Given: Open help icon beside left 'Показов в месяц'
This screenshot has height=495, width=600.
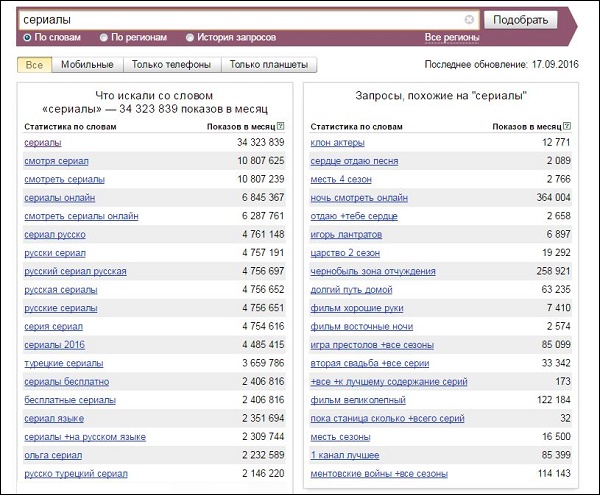Looking at the screenshot, I should tap(280, 126).
